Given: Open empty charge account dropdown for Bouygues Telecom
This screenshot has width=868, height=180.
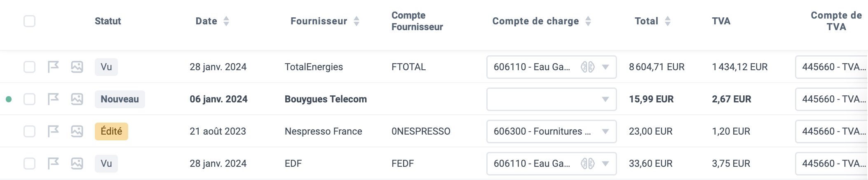Looking at the screenshot, I should click(551, 99).
